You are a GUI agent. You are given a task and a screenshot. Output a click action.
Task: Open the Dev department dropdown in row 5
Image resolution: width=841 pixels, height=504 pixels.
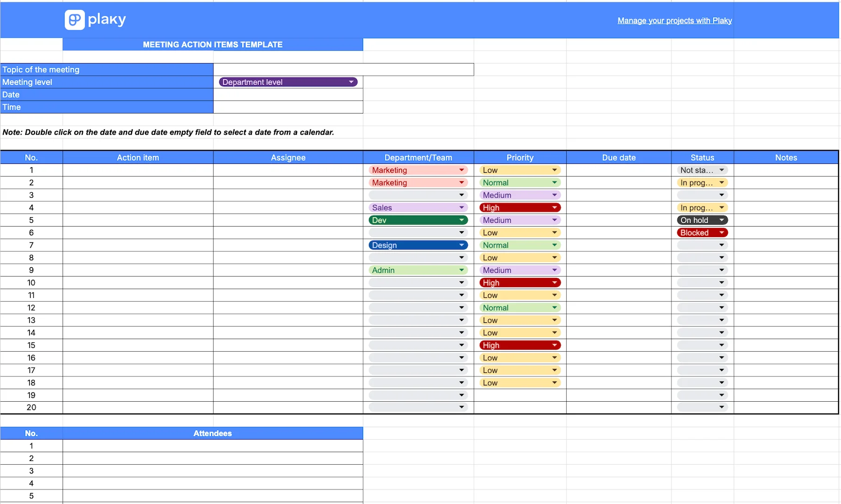(x=418, y=220)
